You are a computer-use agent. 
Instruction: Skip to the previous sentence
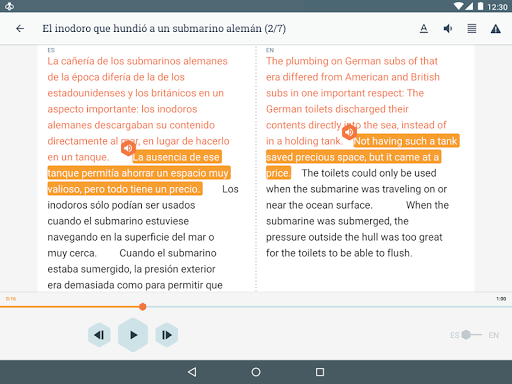(x=99, y=335)
